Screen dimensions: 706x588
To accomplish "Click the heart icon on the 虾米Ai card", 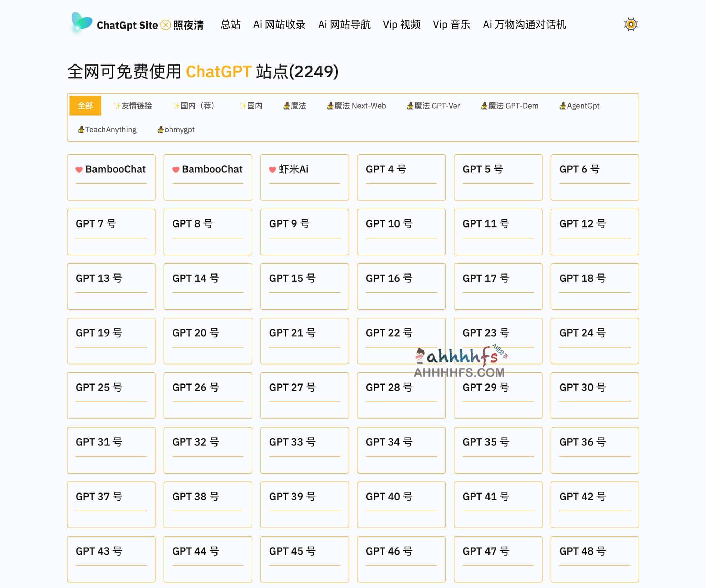I will pos(272,169).
